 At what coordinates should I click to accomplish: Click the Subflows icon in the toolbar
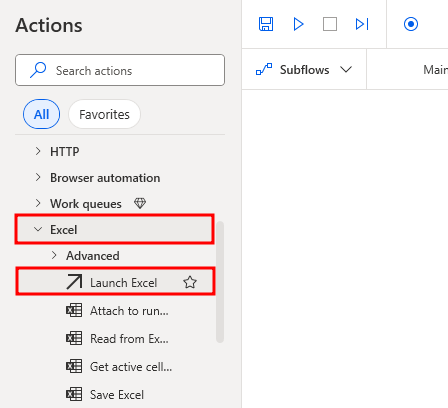264,69
